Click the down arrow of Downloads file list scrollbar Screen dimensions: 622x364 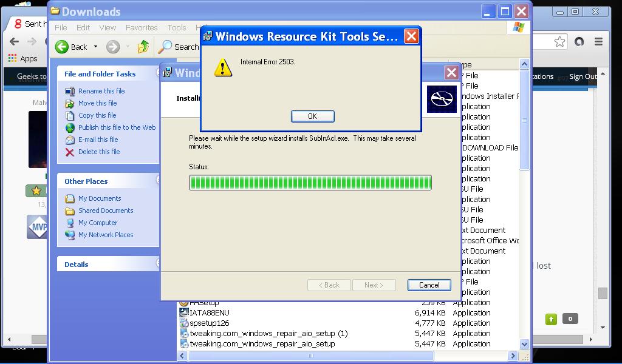(524, 345)
